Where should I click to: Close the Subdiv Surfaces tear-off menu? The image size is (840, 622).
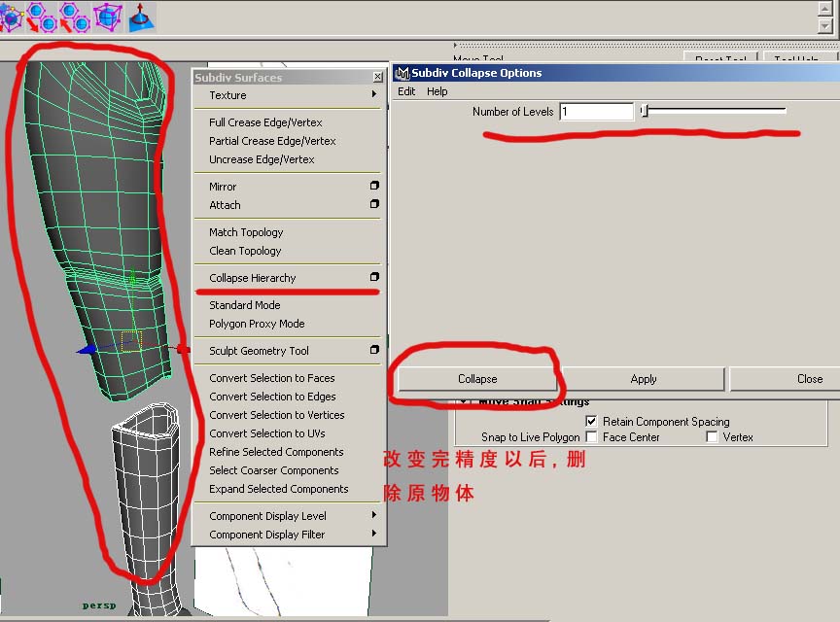(377, 78)
